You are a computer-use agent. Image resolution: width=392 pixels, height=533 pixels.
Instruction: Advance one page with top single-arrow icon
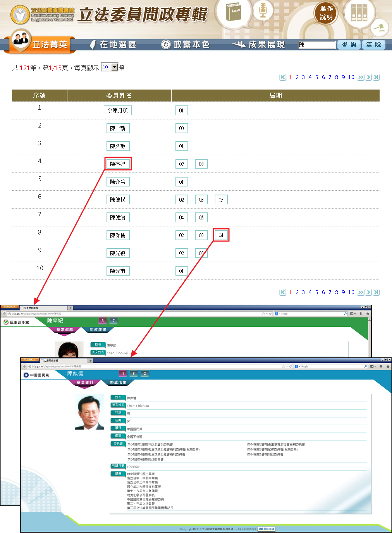(x=369, y=77)
